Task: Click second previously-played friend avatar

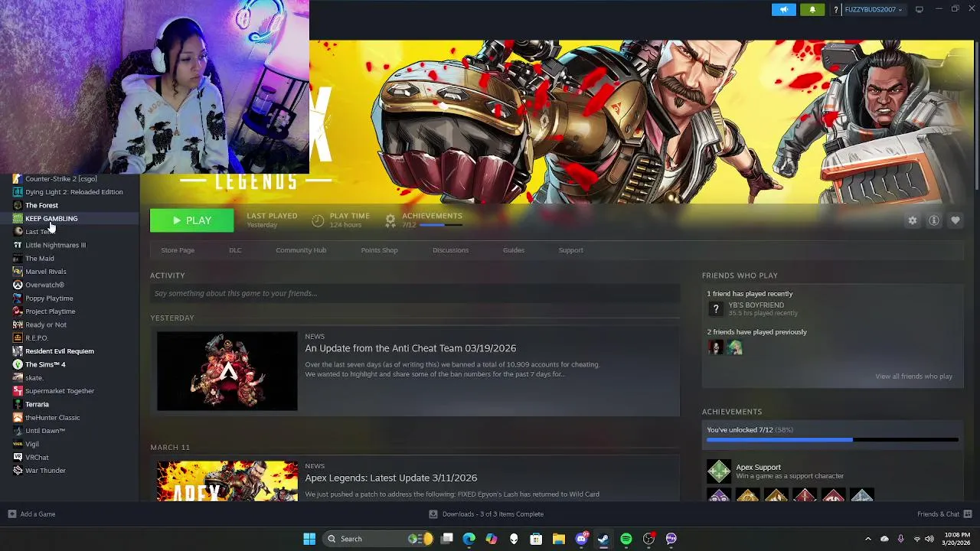Action: click(735, 347)
